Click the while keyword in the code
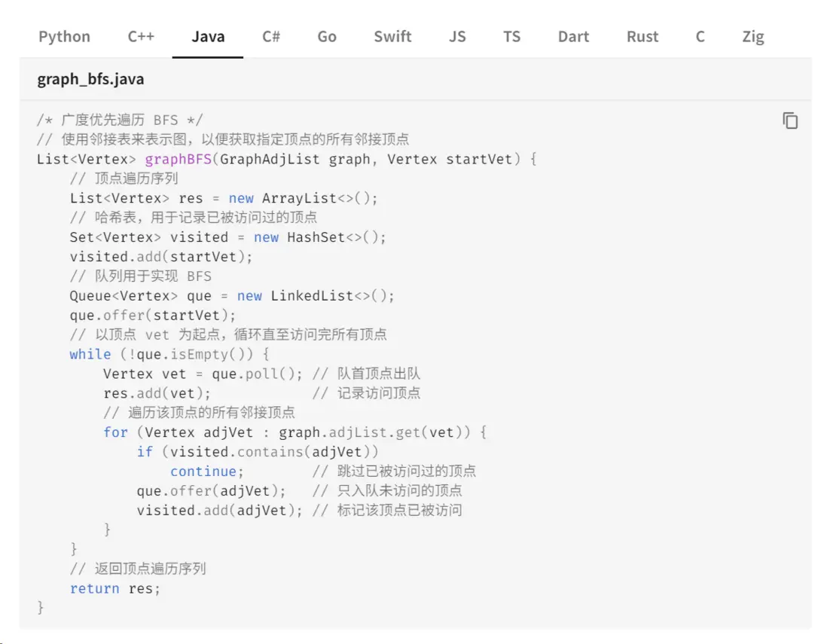The height and width of the screenshot is (644, 827). point(90,354)
